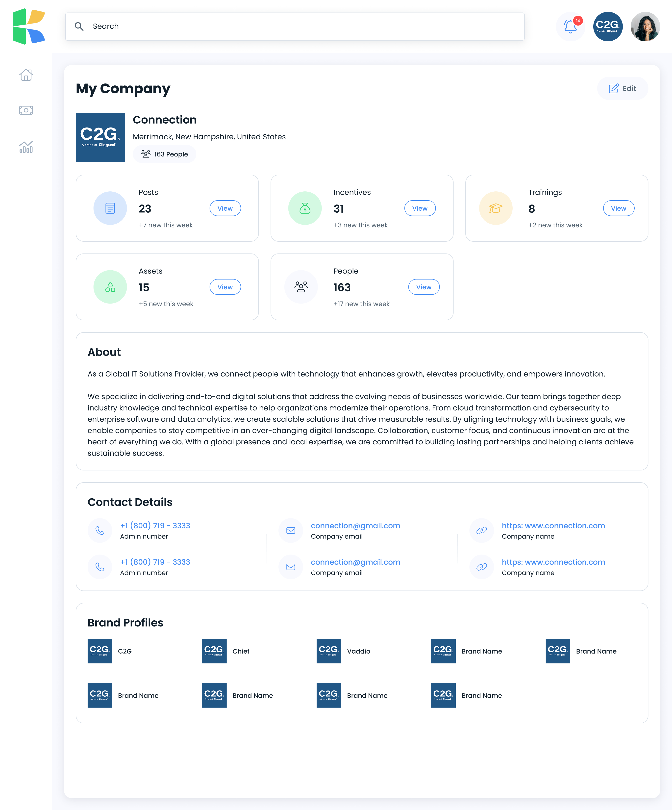
Task: Open second https: www.connection.com link
Action: [553, 562]
